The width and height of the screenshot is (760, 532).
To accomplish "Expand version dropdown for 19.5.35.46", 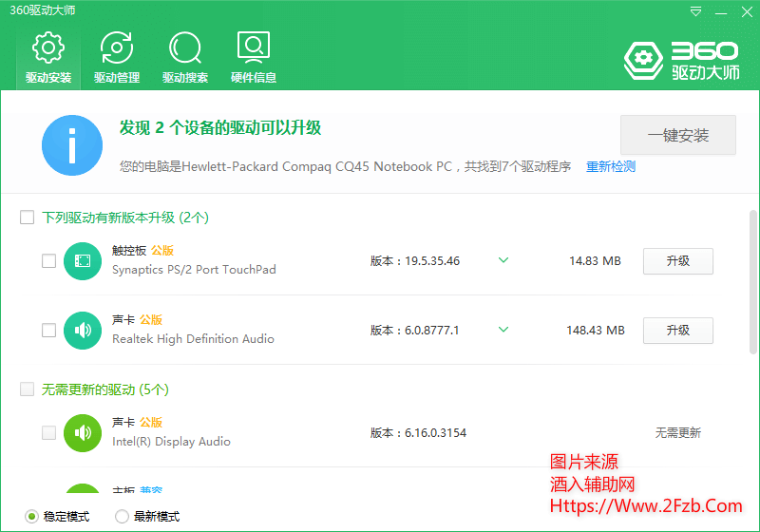I will (x=503, y=260).
